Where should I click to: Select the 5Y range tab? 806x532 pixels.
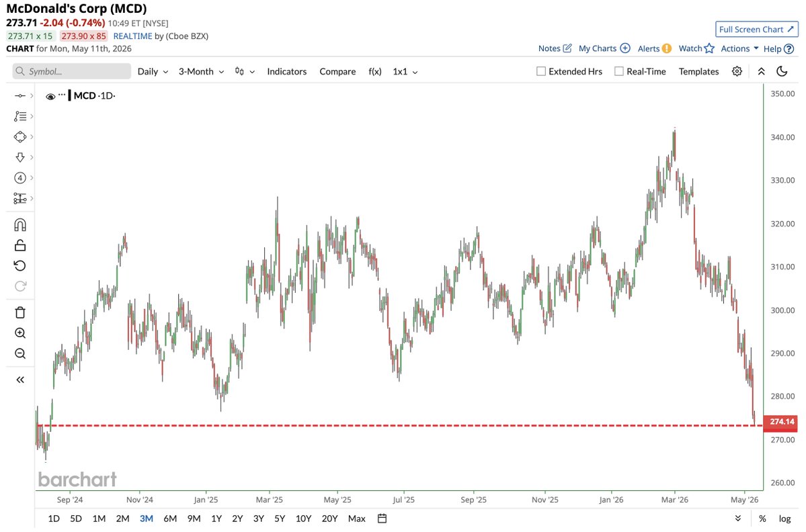pyautogui.click(x=280, y=519)
